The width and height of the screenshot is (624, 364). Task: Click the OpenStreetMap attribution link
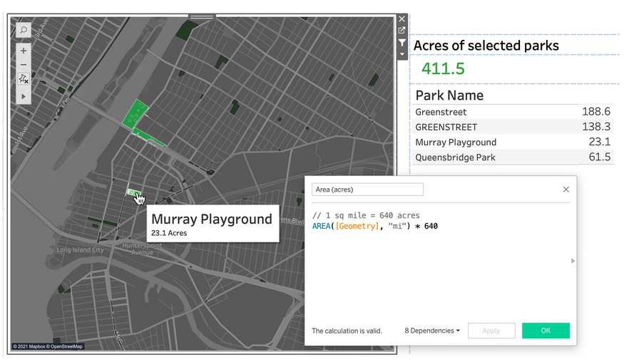(x=66, y=347)
